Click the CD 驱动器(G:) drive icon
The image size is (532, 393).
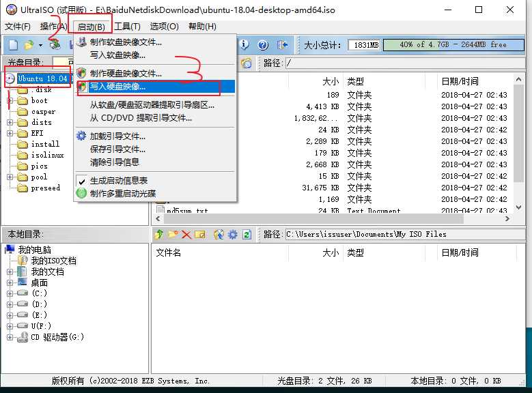point(23,337)
